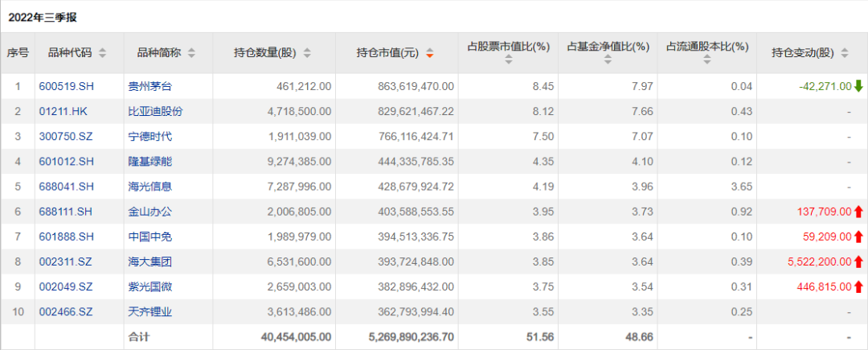
Task: Select 宁德时代 holding quantity 1,911,039.00
Action: click(x=298, y=136)
